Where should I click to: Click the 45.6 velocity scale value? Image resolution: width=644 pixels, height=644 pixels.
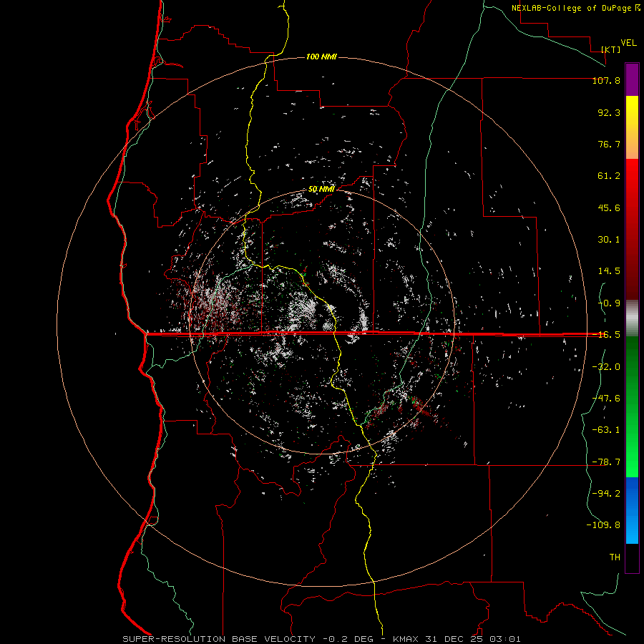(x=609, y=208)
